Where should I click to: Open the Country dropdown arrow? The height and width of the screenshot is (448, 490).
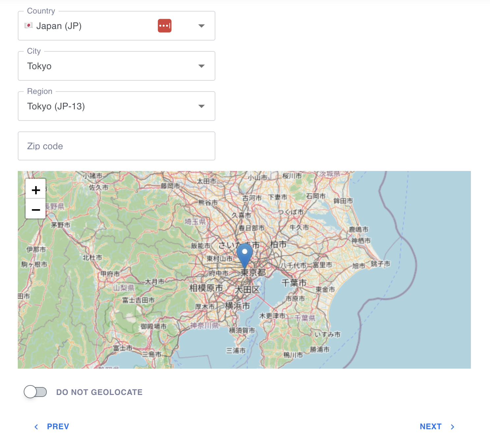[202, 26]
